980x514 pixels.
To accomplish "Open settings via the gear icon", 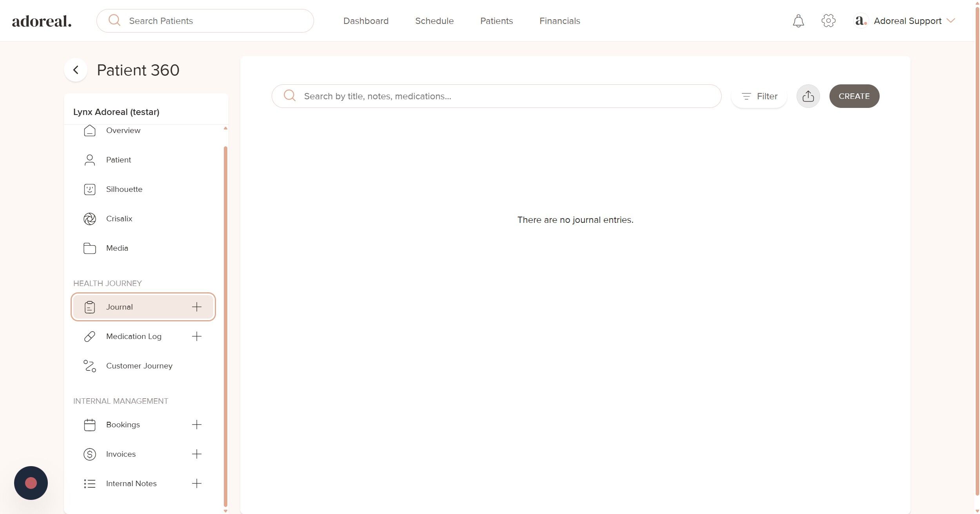I will tap(828, 21).
